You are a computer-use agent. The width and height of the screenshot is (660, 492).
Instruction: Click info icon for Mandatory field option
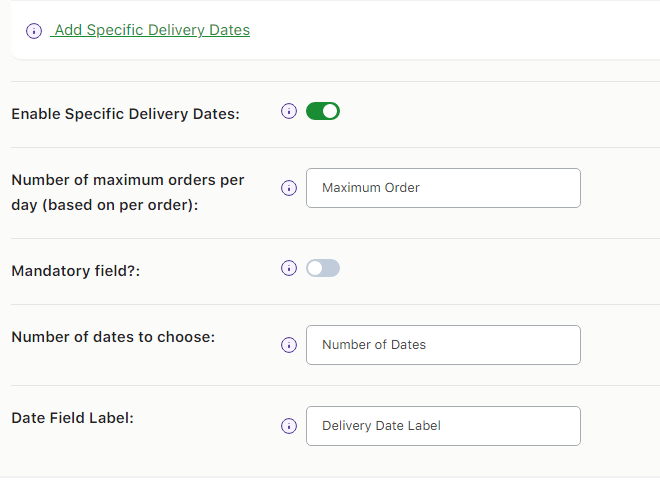tap(289, 268)
